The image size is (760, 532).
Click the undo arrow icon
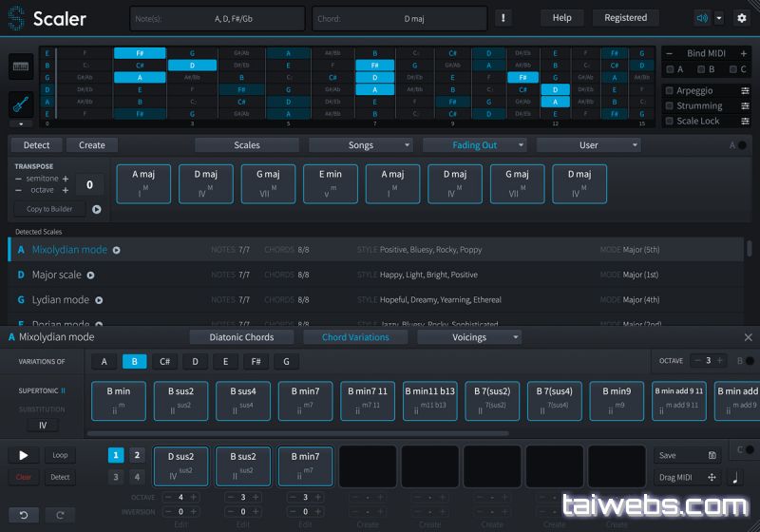[23, 515]
